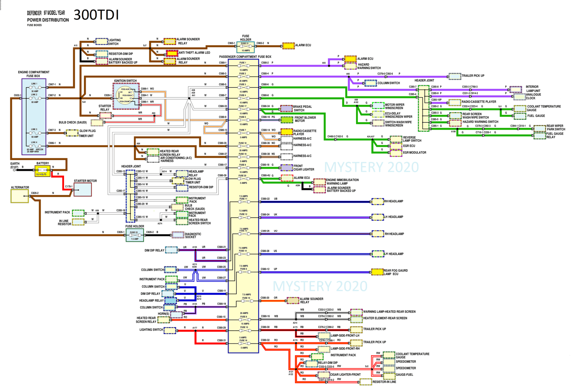This screenshot has width=571, height=392.
Task: Click the "CIGAR LIGHTER-FRONT" label
Action: [x=345, y=375]
